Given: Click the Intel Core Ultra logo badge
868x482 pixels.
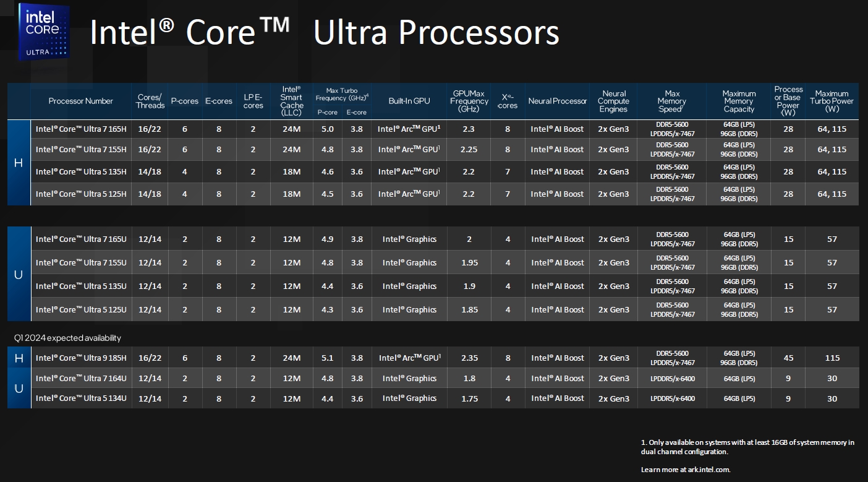Looking at the screenshot, I should [43, 32].
